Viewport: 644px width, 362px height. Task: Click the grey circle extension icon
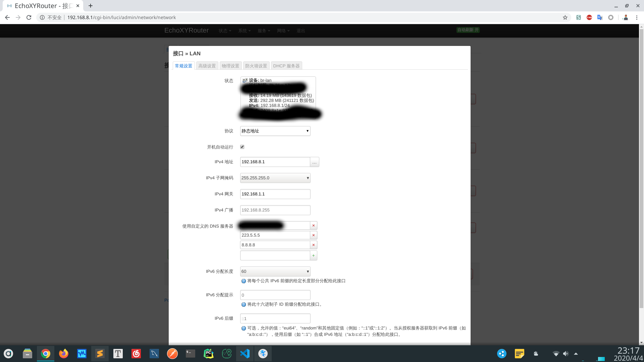click(611, 17)
